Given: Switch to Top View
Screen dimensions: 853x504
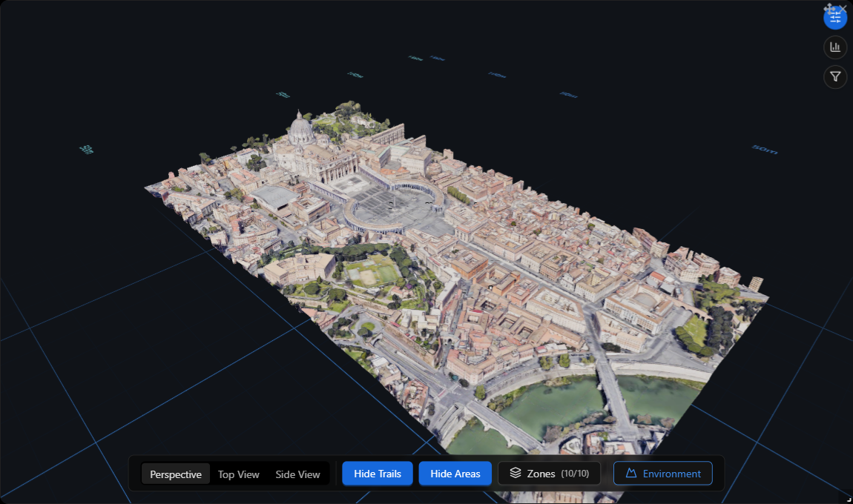Looking at the screenshot, I should [238, 474].
